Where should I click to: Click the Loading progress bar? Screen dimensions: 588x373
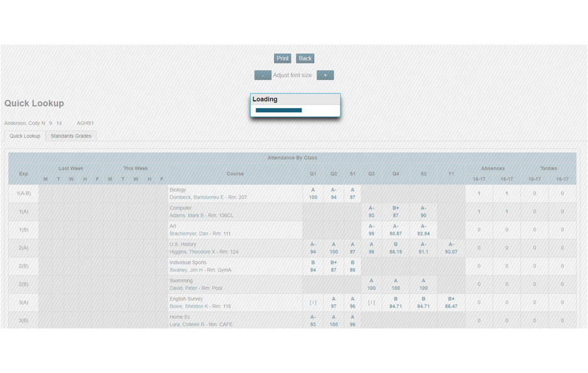[x=279, y=111]
